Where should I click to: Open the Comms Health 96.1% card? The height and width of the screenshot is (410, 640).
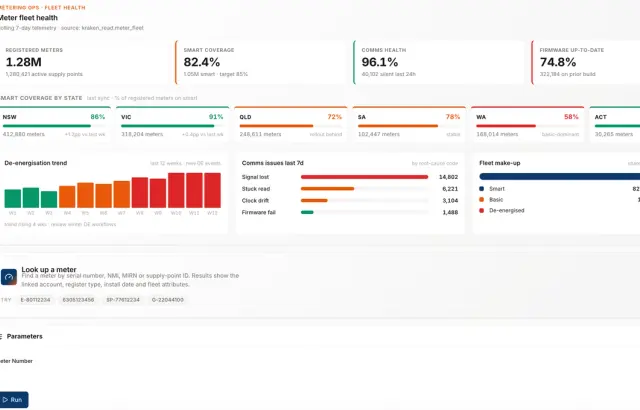(x=439, y=62)
